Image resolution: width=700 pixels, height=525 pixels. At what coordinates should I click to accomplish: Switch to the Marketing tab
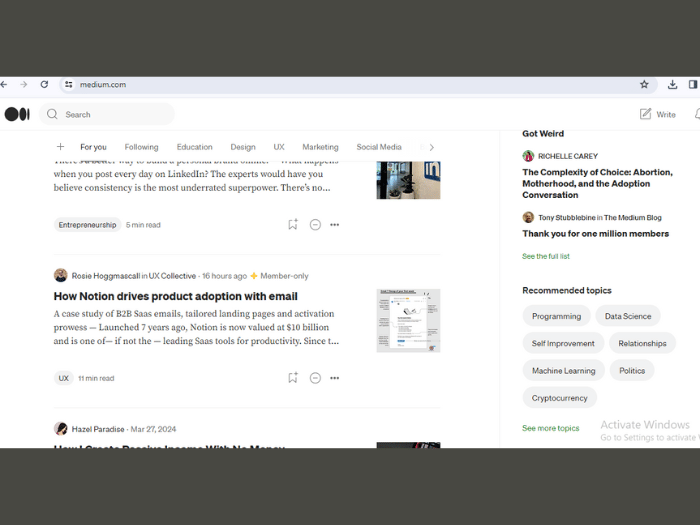click(x=320, y=147)
